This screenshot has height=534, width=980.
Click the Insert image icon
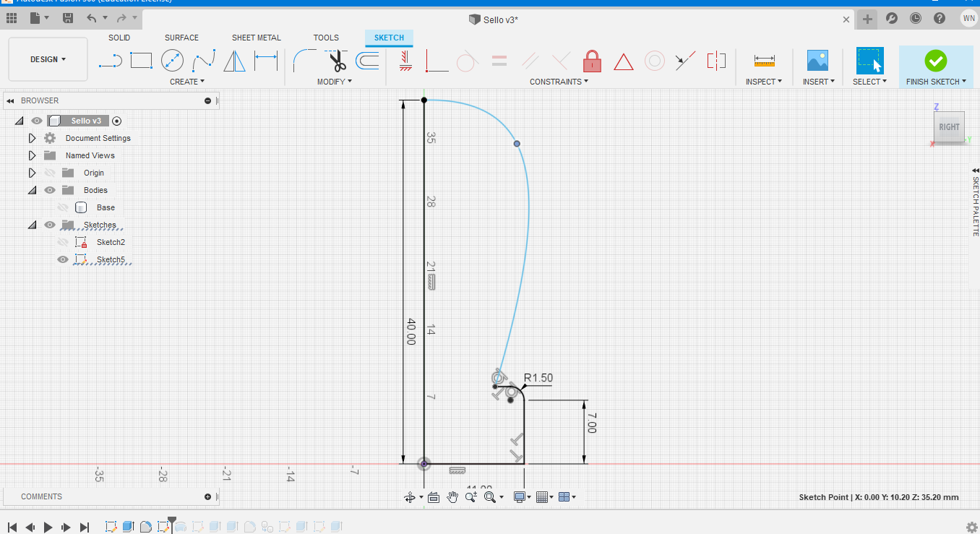click(x=818, y=61)
